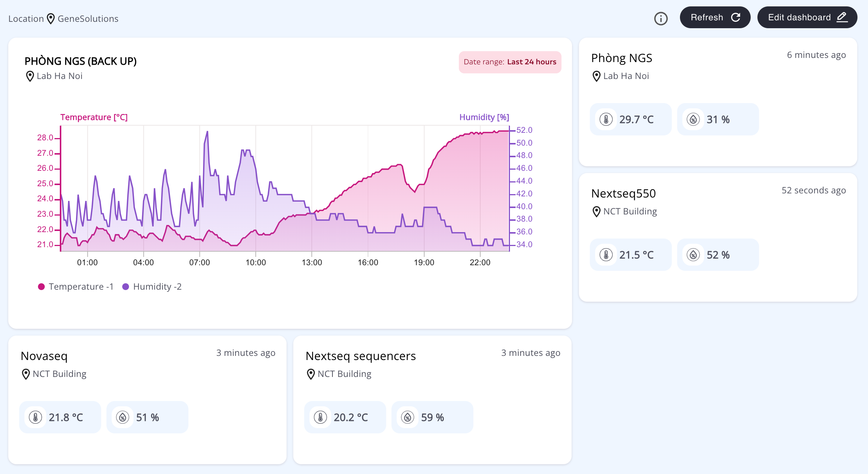Click the PHÒNG NGS (BACK UP) chart title

[x=80, y=61]
